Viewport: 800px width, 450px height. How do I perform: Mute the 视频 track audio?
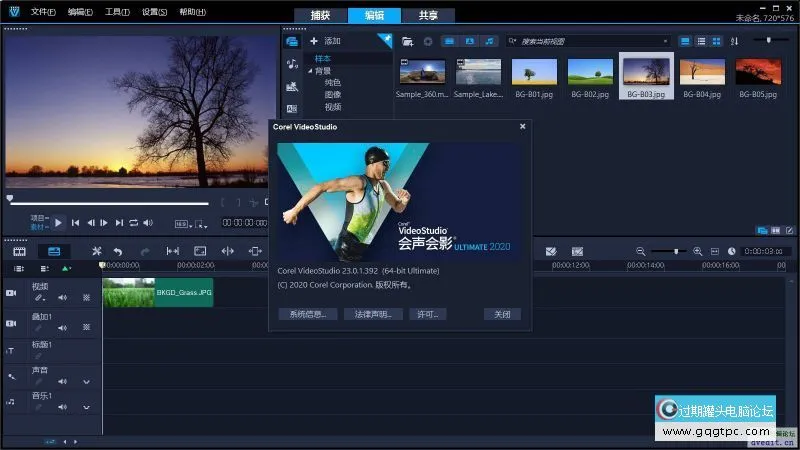[62, 298]
